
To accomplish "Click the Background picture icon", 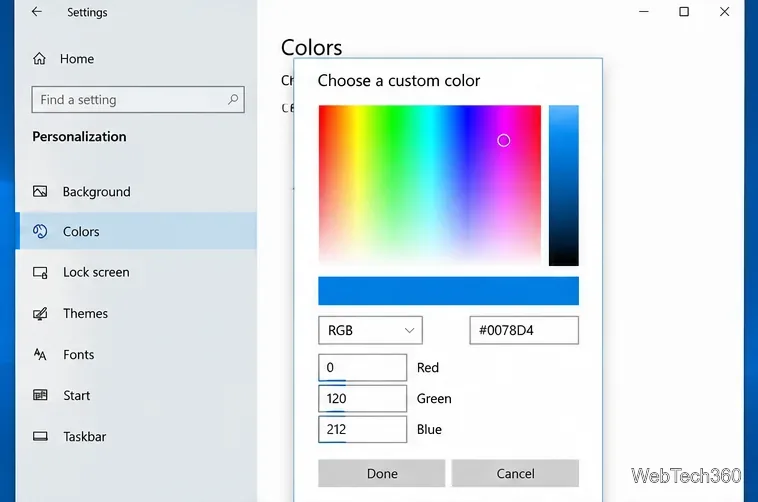I will pyautogui.click(x=40, y=191).
